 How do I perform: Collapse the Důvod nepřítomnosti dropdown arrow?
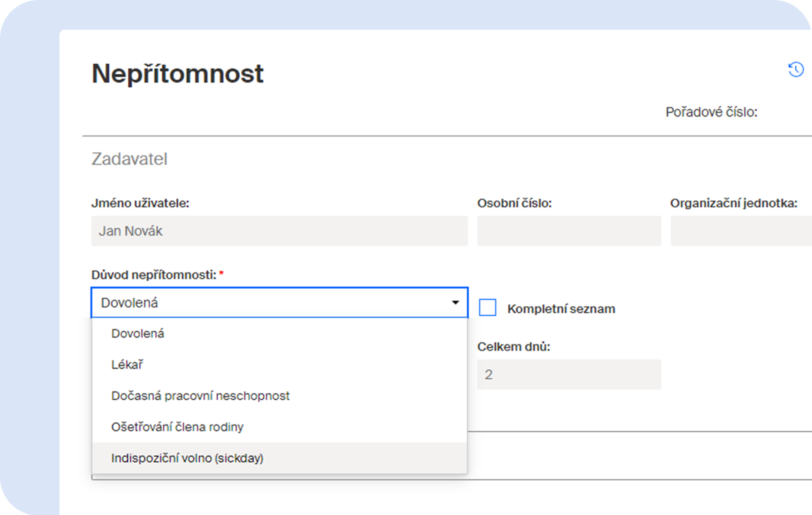click(455, 302)
